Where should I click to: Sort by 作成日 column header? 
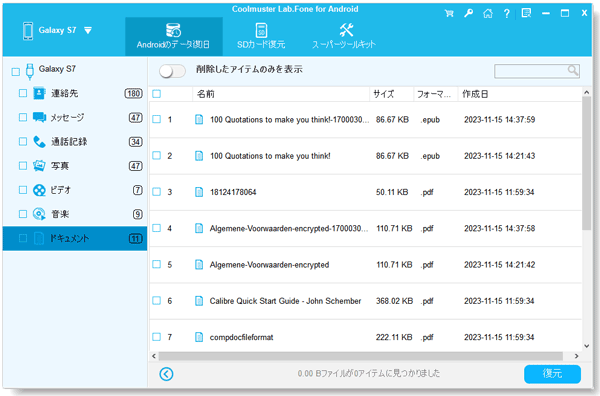tap(520, 94)
